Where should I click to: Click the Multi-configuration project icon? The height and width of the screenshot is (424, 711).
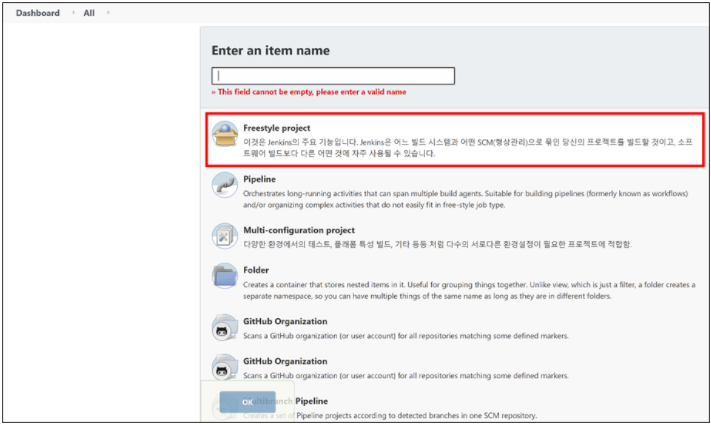tap(225, 236)
